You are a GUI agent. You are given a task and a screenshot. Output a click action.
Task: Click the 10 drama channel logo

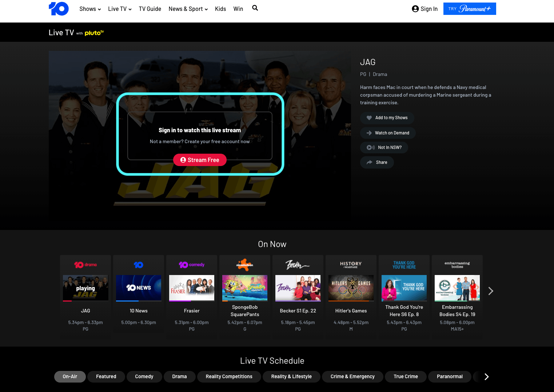tap(85, 265)
